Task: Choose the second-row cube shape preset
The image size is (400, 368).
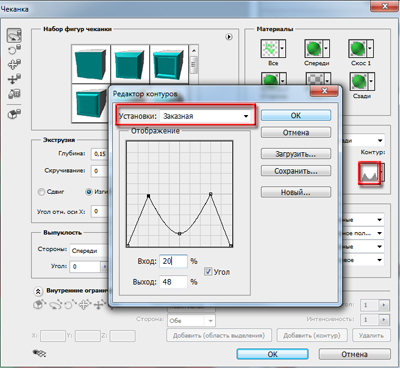Action: [91, 103]
